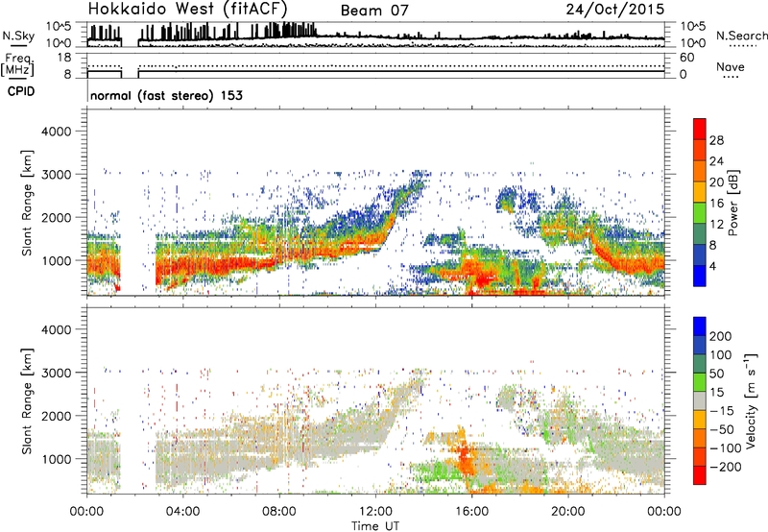Click the '60' Nave axis tick

pos(686,58)
